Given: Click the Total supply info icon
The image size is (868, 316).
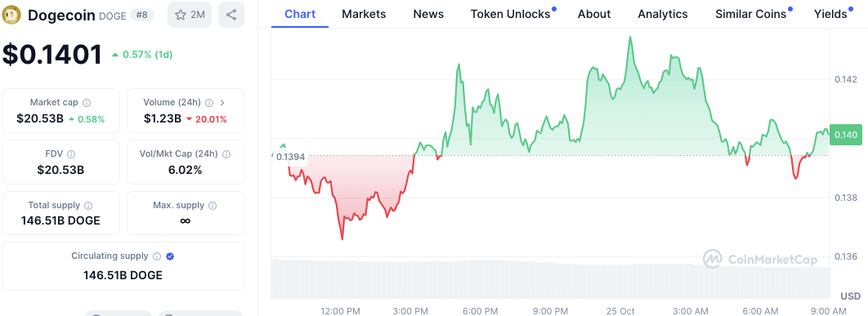Looking at the screenshot, I should click(x=88, y=205).
